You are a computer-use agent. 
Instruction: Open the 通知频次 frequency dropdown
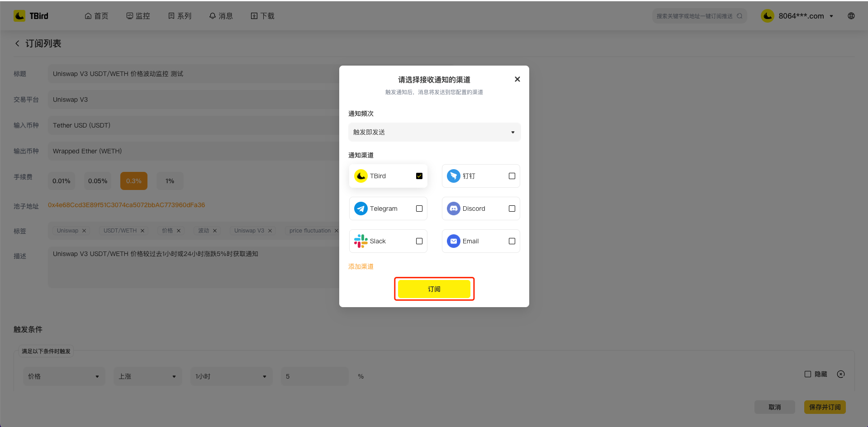tap(434, 132)
